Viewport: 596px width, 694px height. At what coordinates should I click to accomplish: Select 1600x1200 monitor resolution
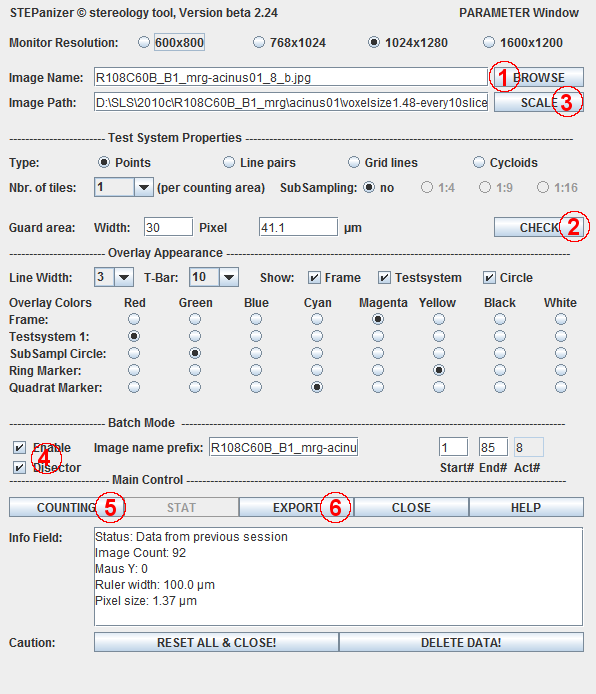coord(489,42)
